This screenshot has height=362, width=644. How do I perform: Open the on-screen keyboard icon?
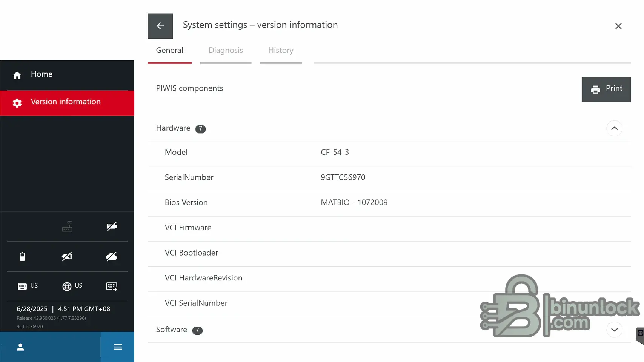[112, 287]
